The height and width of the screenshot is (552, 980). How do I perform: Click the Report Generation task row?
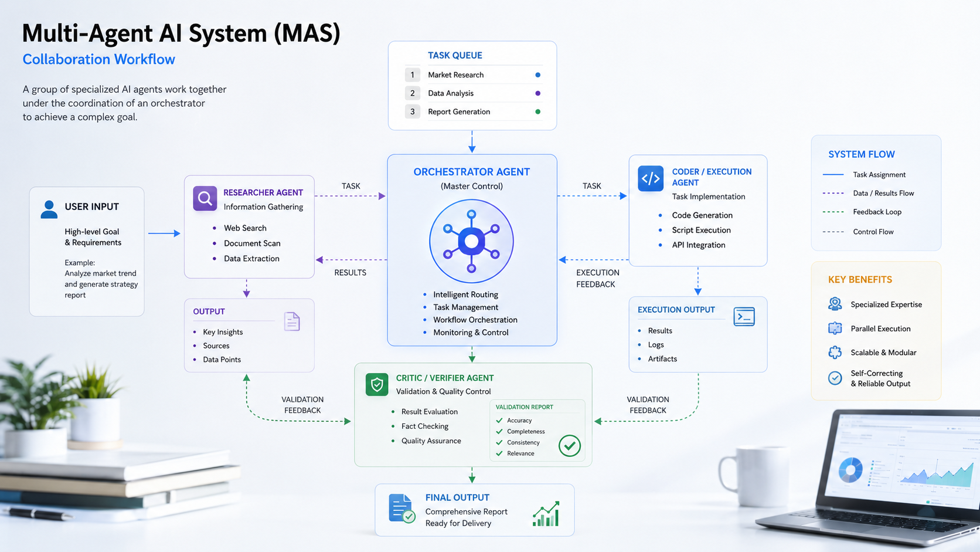[474, 111]
